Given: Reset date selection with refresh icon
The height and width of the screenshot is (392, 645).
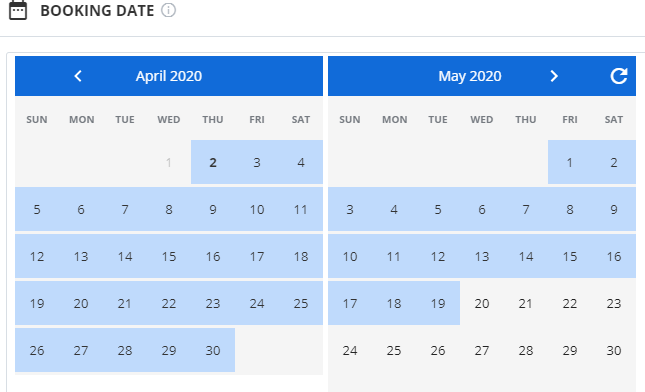Looking at the screenshot, I should (619, 76).
